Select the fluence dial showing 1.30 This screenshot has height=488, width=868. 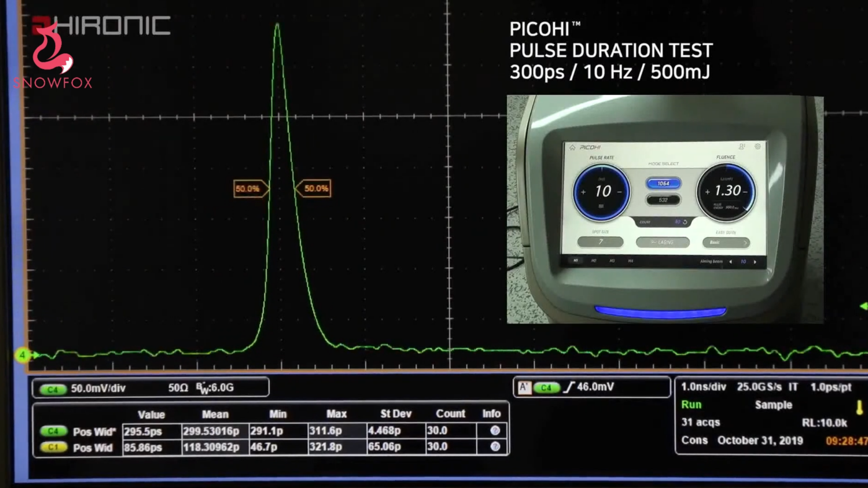click(x=726, y=192)
